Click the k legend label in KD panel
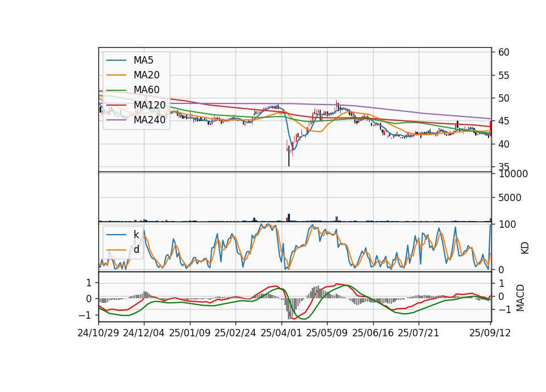Viewport: 546px width, 392px height. [136, 235]
